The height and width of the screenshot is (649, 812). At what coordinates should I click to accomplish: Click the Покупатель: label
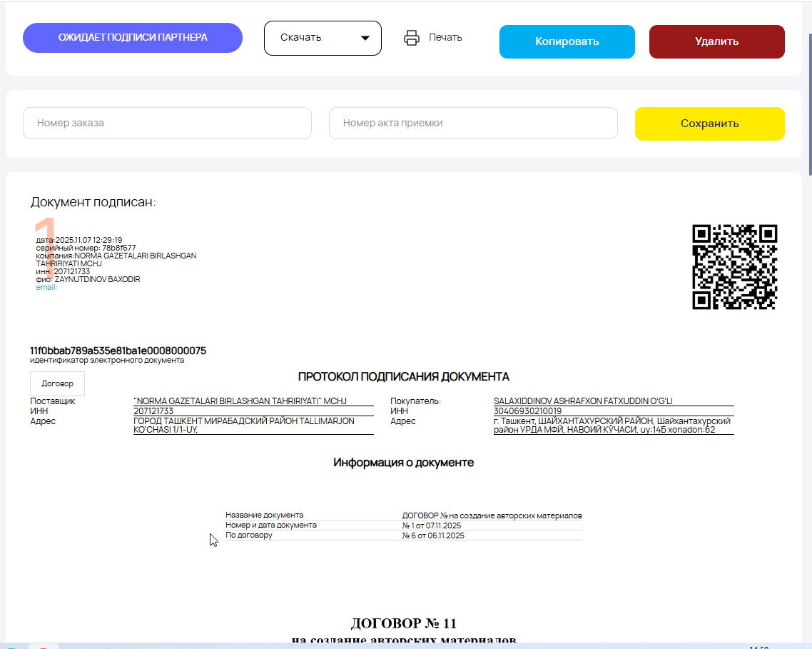(415, 401)
